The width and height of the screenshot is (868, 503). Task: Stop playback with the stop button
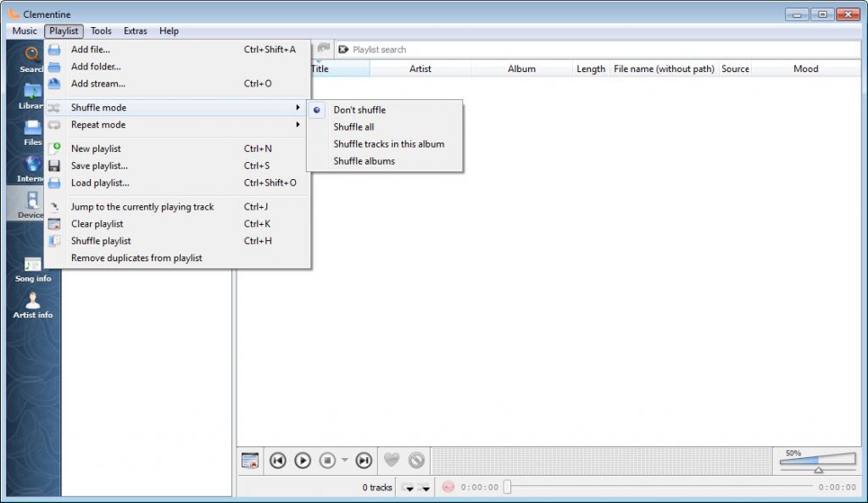click(327, 461)
